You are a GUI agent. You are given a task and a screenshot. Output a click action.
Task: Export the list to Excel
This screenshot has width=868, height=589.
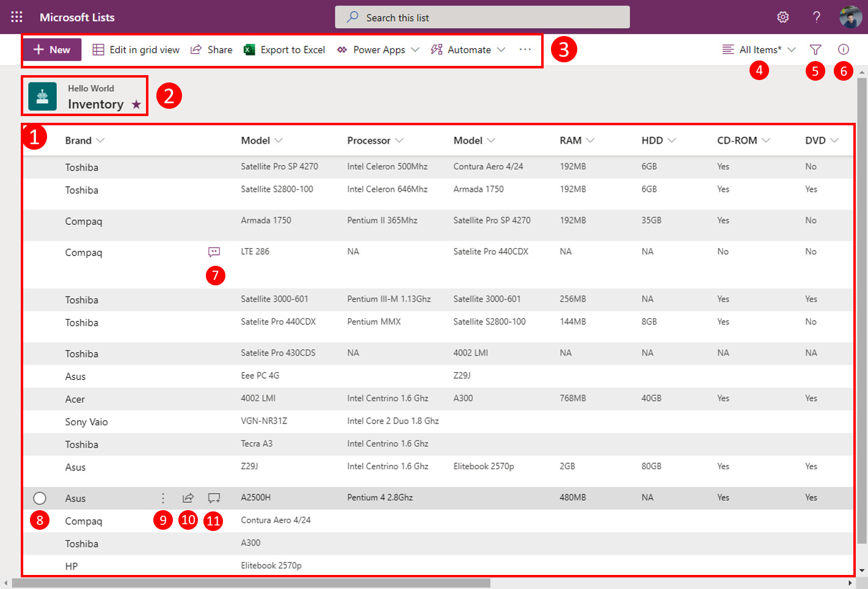[285, 49]
